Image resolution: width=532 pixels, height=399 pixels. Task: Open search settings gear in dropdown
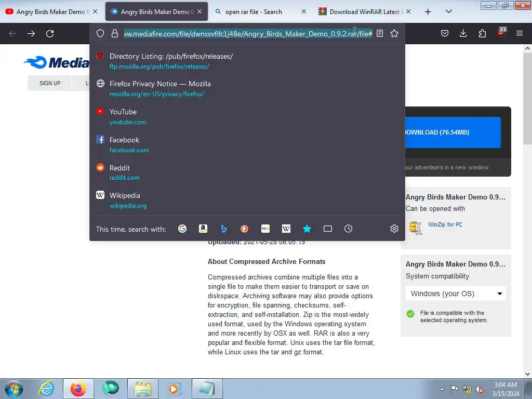[394, 229]
